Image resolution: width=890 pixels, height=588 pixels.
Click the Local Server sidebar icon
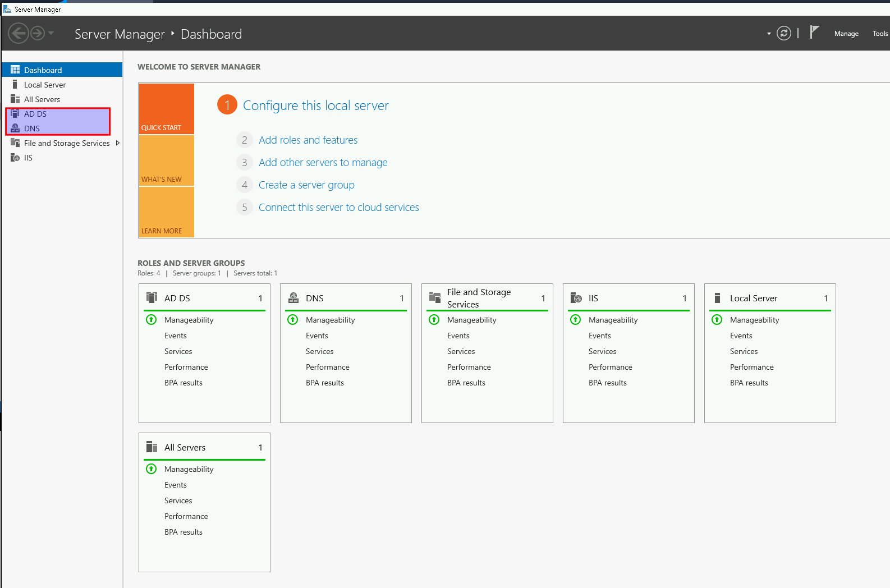pos(15,84)
